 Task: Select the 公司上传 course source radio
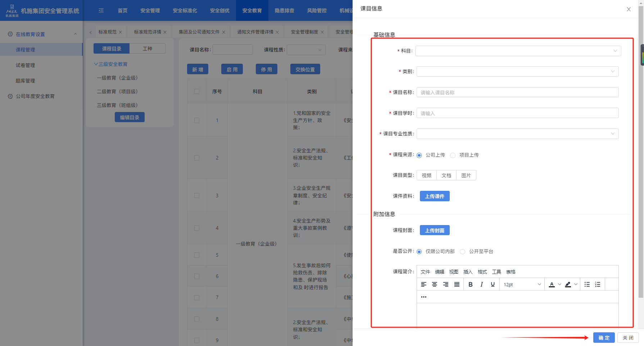tap(419, 155)
